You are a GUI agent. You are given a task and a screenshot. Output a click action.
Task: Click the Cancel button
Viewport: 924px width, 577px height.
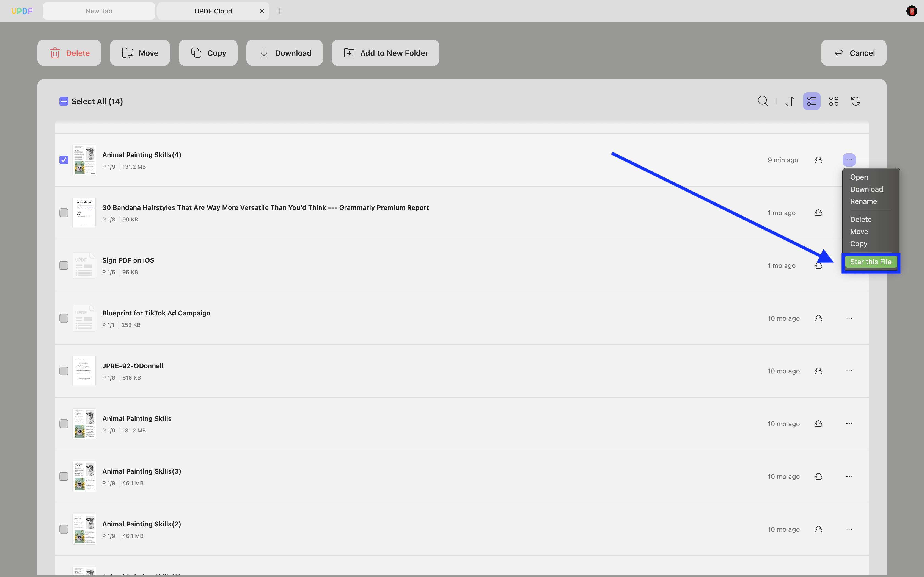point(853,53)
